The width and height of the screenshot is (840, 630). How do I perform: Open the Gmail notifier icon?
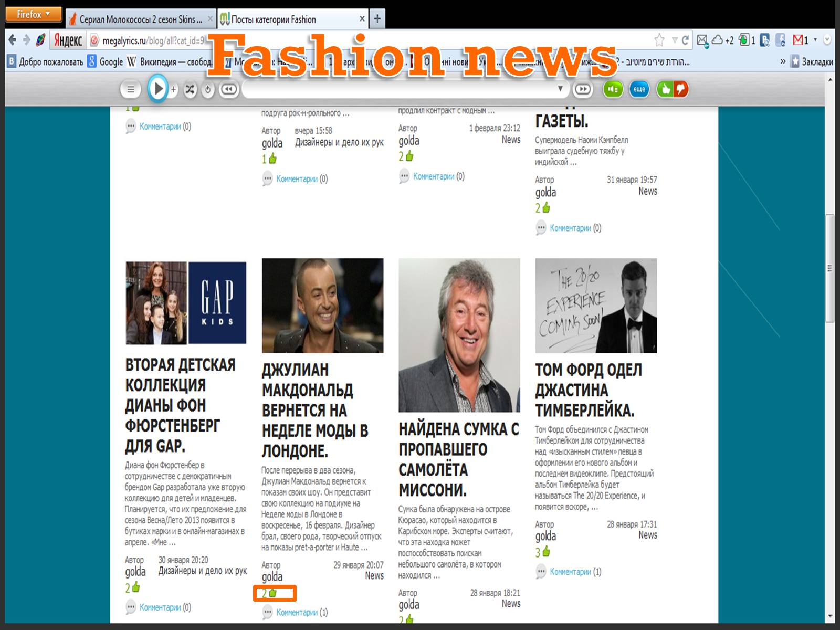click(x=801, y=40)
